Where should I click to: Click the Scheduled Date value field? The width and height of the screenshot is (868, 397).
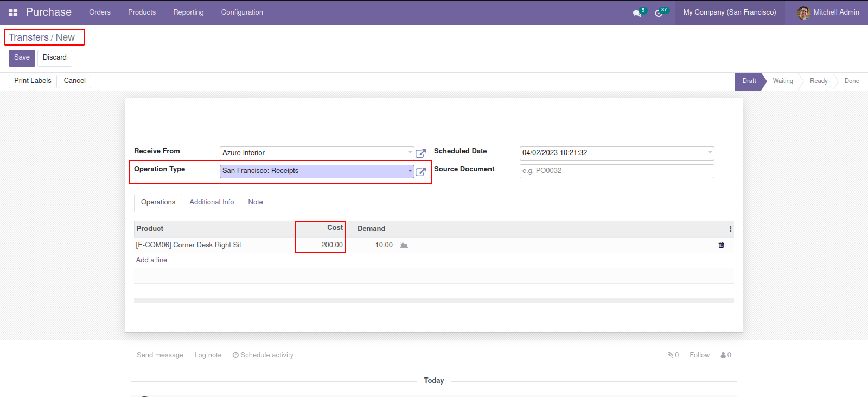[617, 153]
